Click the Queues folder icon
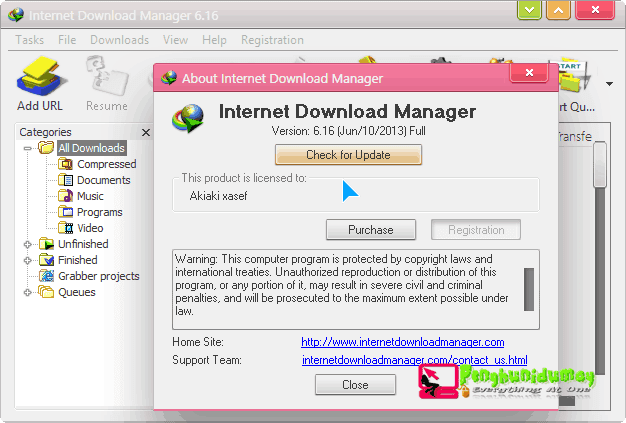This screenshot has height=423, width=626. click(46, 292)
